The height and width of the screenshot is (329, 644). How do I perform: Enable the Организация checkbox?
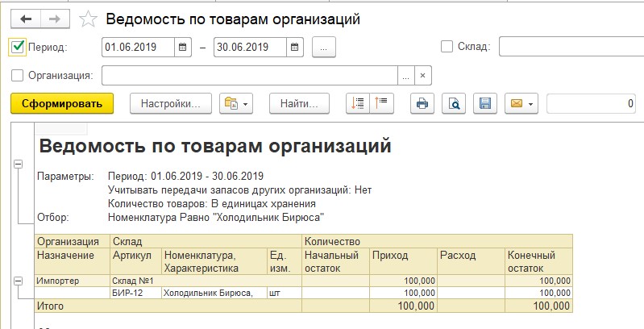point(17,76)
